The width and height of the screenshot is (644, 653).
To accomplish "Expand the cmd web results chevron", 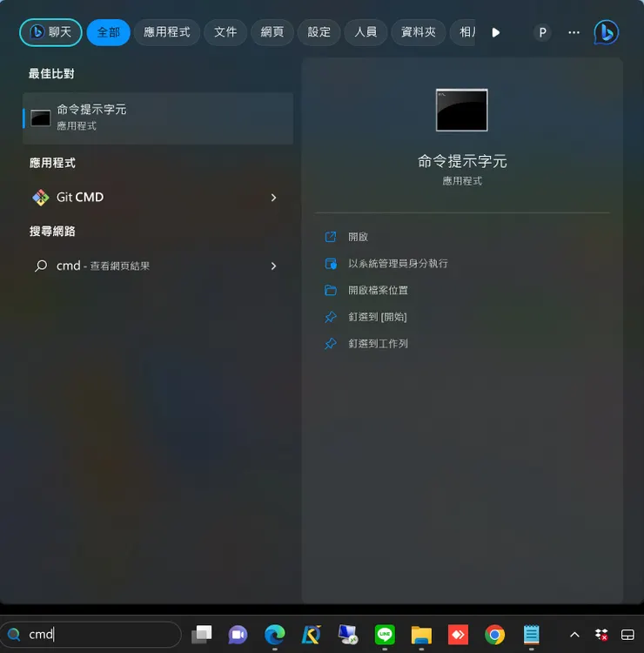I will click(273, 266).
